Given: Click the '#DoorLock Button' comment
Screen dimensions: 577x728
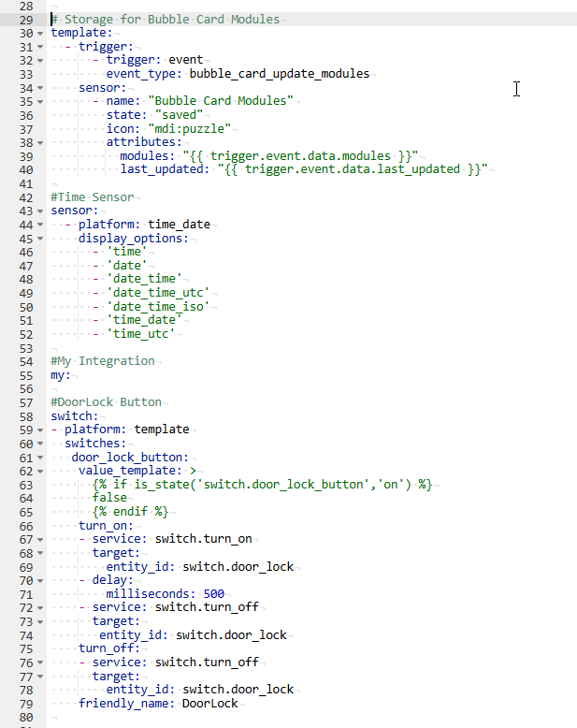Looking at the screenshot, I should pos(107,402).
